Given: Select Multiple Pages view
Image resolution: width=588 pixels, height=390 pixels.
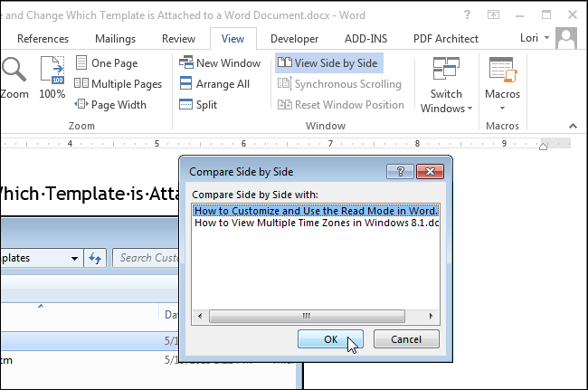Looking at the screenshot, I should [118, 84].
